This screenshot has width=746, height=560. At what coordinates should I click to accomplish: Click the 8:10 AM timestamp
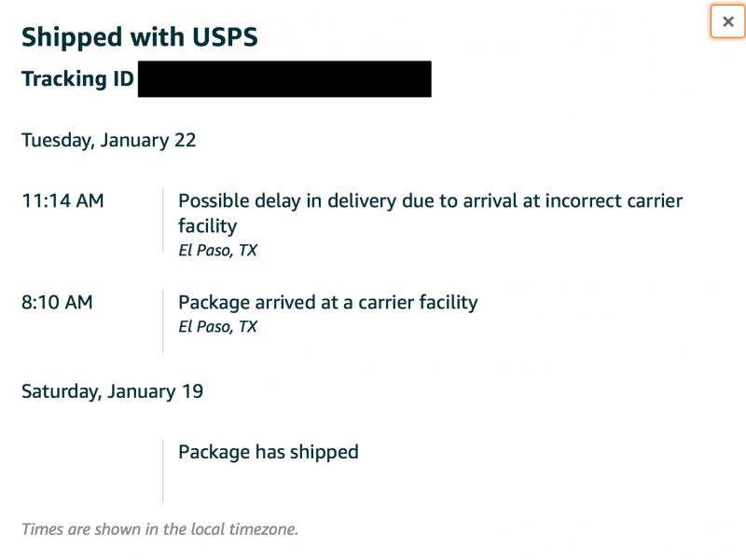click(x=57, y=303)
